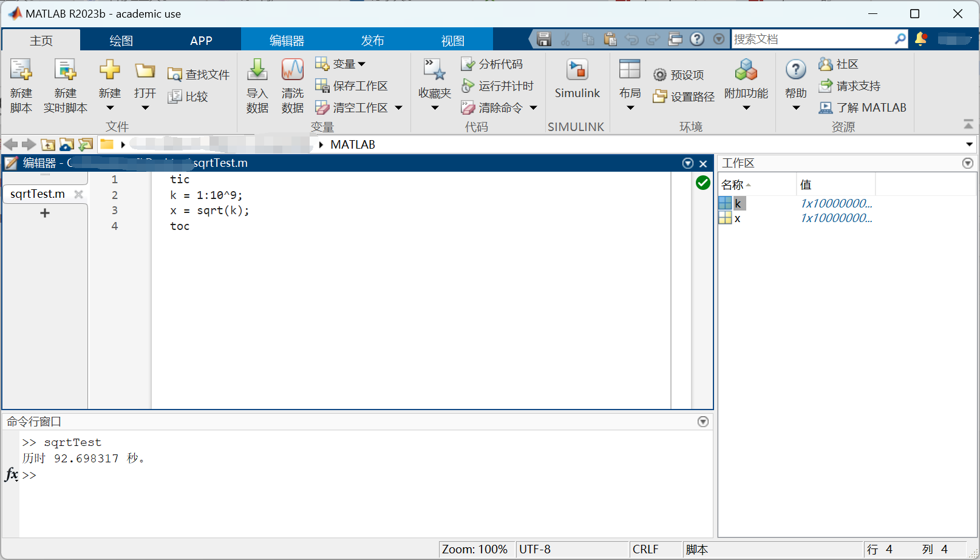Select the sqrtTest.m editor tab
The height and width of the screenshot is (560, 980).
pos(38,194)
